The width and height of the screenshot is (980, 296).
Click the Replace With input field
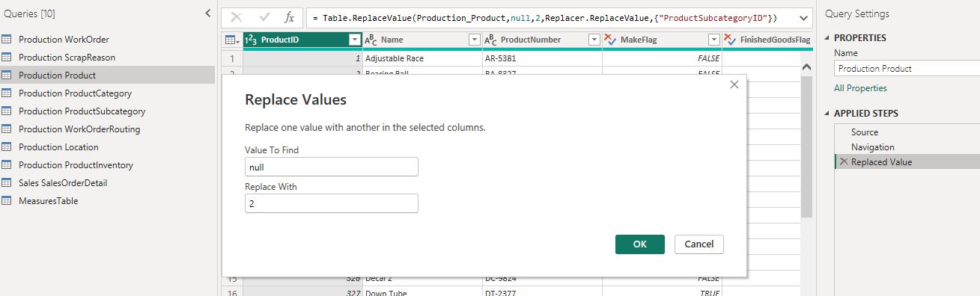332,203
